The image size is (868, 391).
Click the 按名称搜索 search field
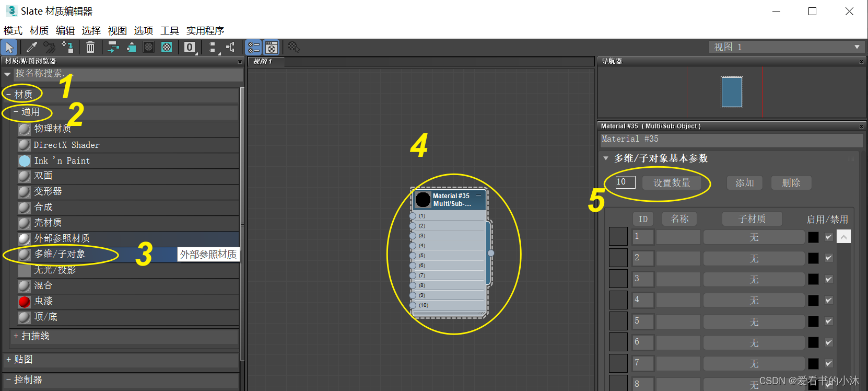click(128, 74)
